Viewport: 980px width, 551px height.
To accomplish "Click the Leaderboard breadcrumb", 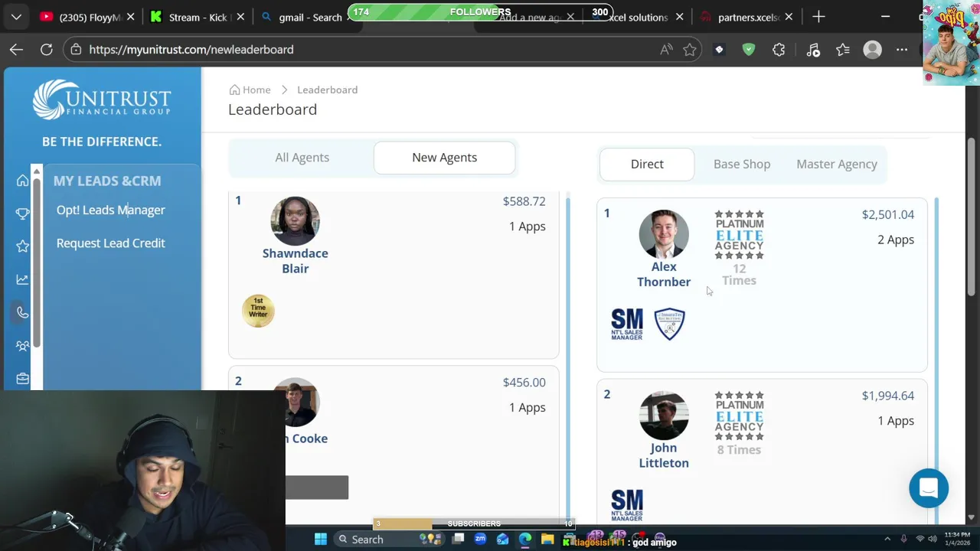I will point(327,90).
